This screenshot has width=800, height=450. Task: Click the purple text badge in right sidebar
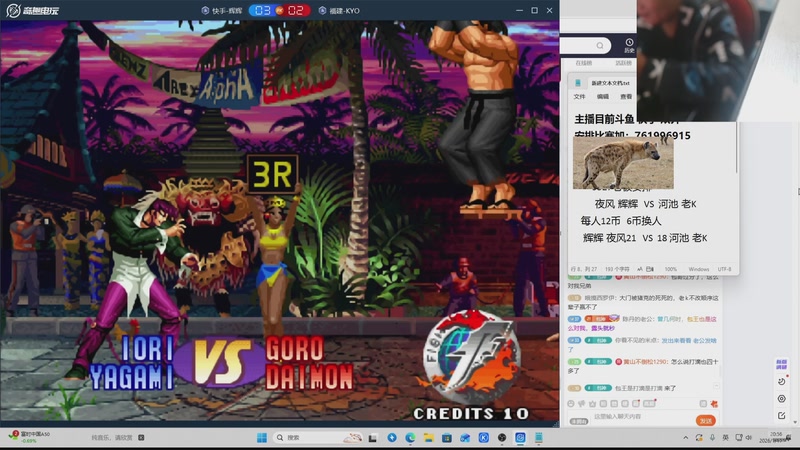[x=781, y=364]
